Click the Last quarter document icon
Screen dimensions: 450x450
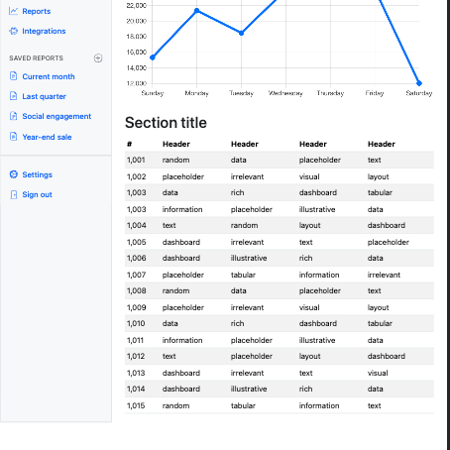point(13,96)
